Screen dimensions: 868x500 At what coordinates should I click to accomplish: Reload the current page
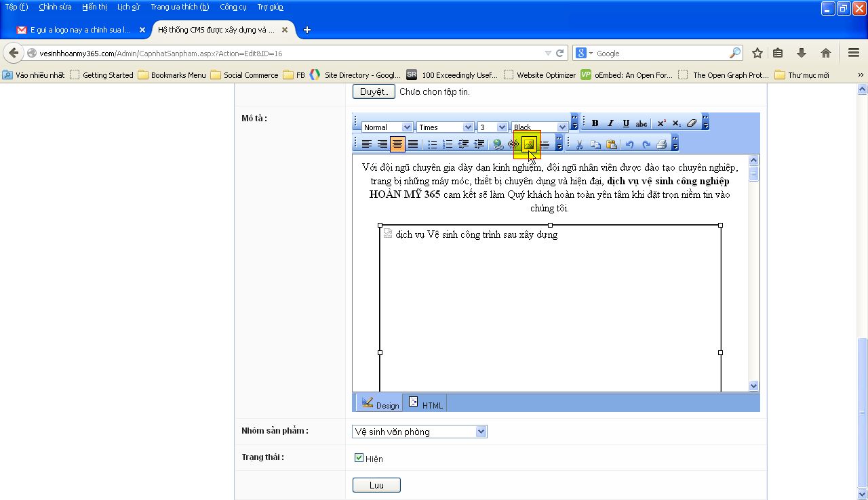point(560,53)
